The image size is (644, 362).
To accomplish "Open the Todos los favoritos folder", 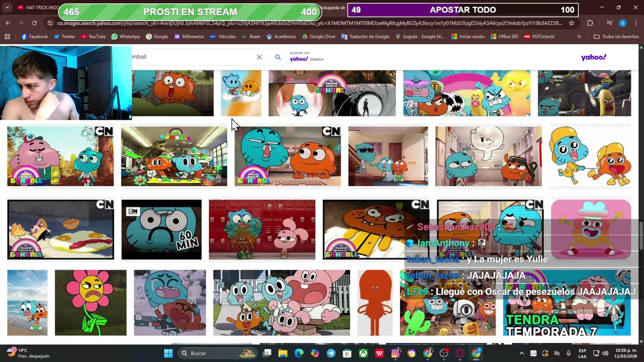I will click(x=616, y=37).
